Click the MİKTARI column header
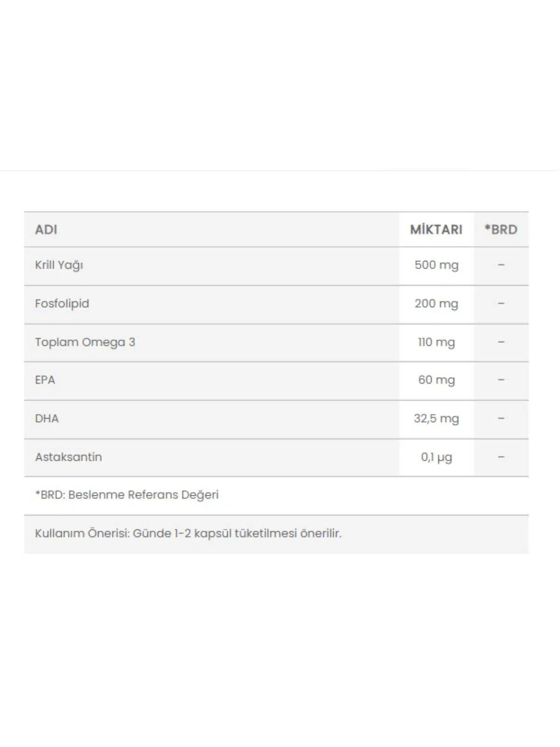 (x=436, y=230)
